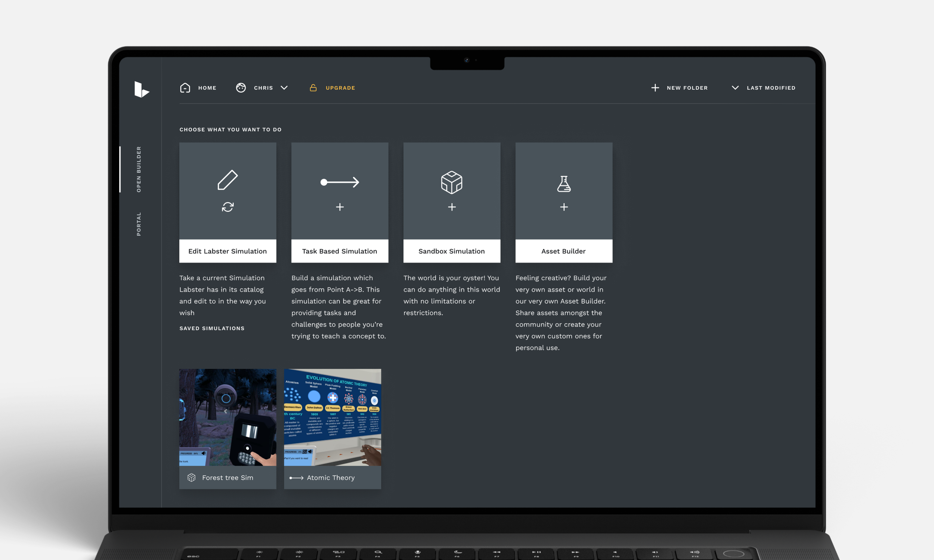Click the point-to-arrow icon on the Task Based Simulation card

[340, 182]
